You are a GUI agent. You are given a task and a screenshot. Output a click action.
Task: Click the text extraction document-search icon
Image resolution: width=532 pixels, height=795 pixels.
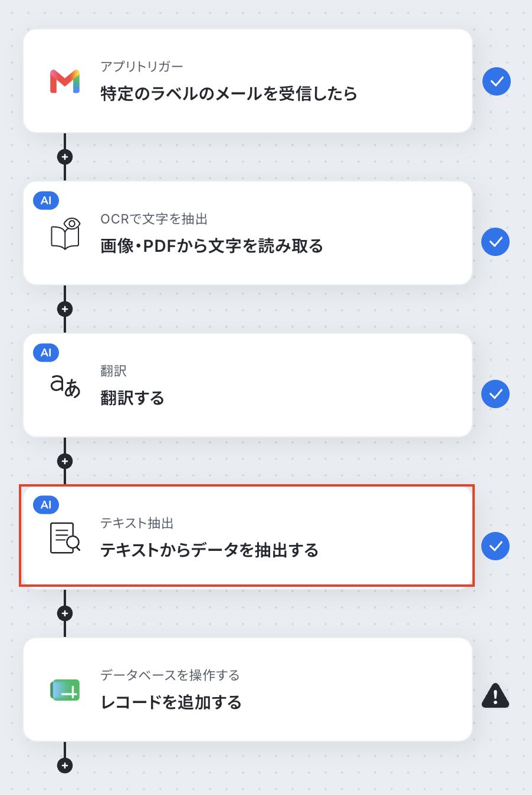pyautogui.click(x=65, y=538)
